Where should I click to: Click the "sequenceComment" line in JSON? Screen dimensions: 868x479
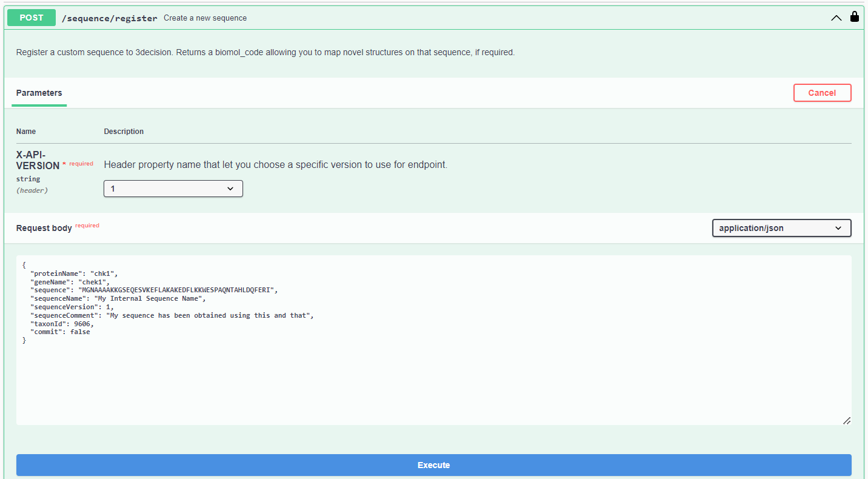tap(172, 315)
